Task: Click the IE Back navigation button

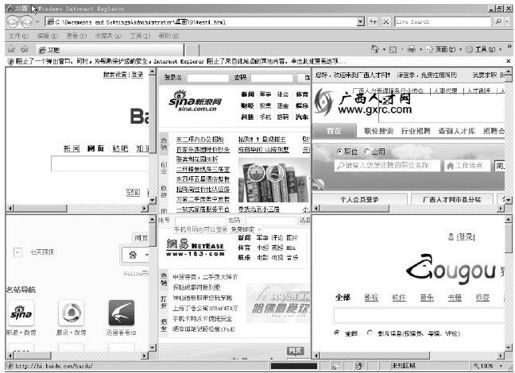Action: pyautogui.click(x=13, y=22)
